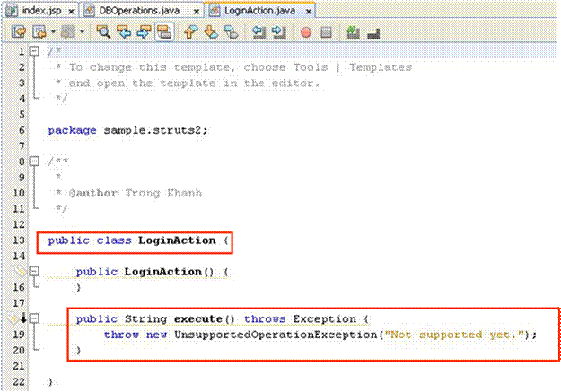This screenshot has height=392, width=561.
Task: Click class name in 'public class LoginAction'
Action: click(177, 240)
